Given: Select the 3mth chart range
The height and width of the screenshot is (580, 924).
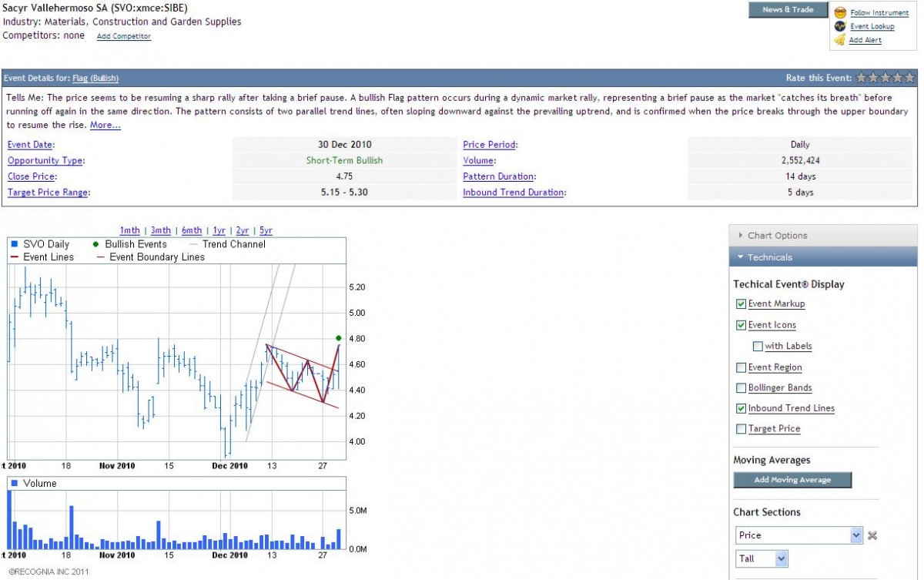Looking at the screenshot, I should coord(161,230).
